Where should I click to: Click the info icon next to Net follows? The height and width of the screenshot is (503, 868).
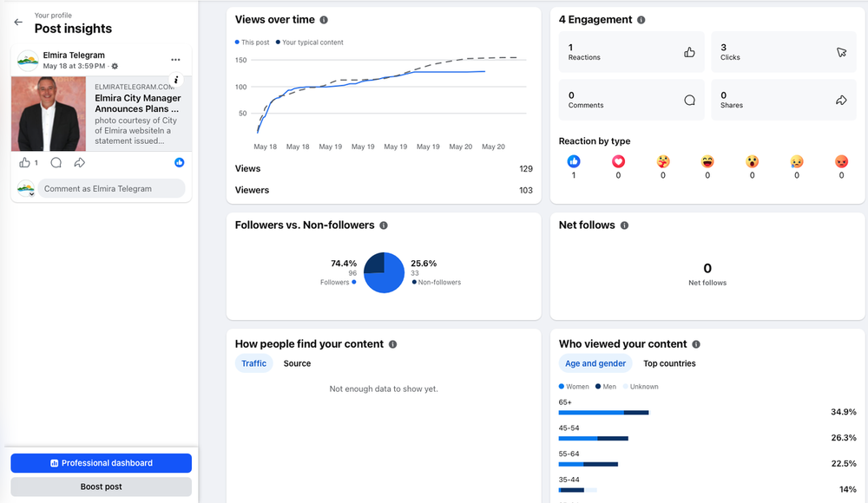click(x=624, y=225)
